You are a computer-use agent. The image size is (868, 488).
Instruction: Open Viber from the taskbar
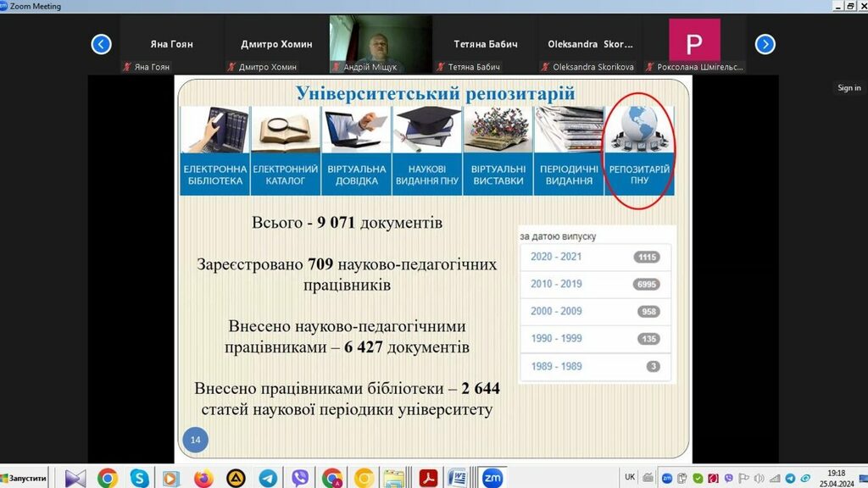click(300, 478)
